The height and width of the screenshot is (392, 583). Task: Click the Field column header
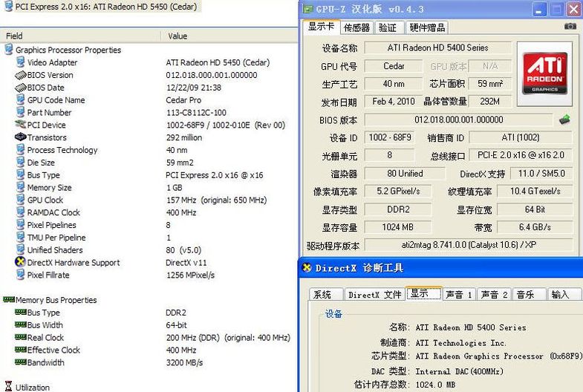pyautogui.click(x=81, y=36)
